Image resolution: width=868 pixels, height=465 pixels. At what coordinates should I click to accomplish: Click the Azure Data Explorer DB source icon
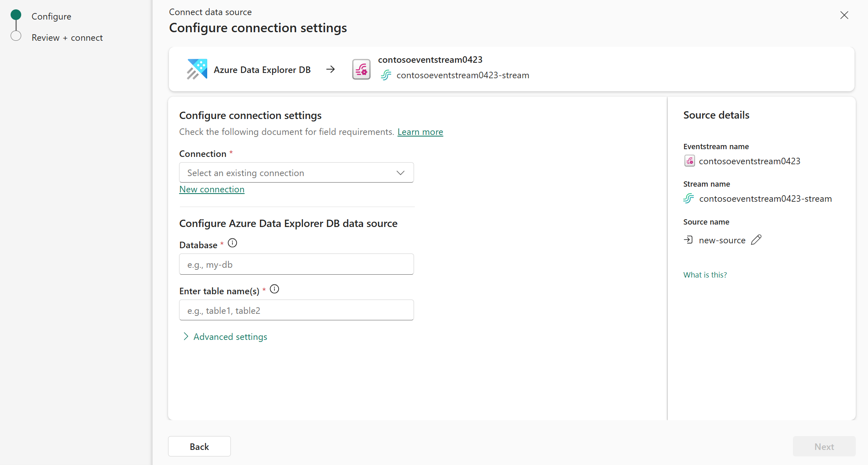click(197, 69)
